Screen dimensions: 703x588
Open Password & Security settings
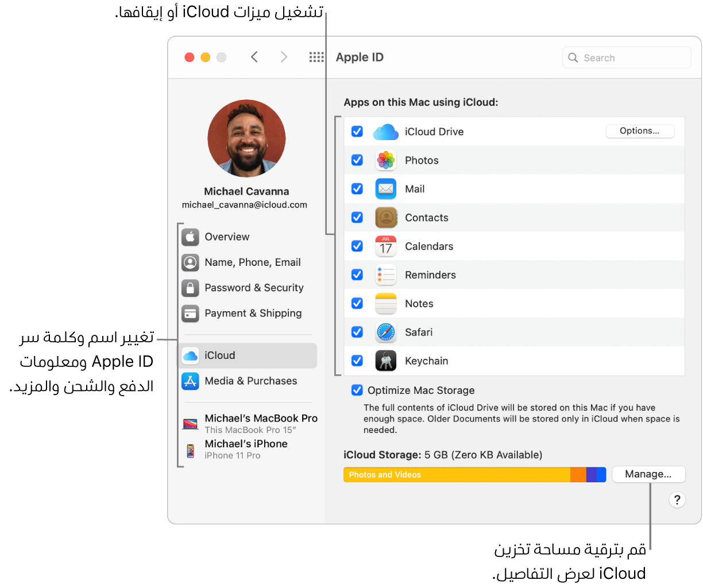(247, 288)
